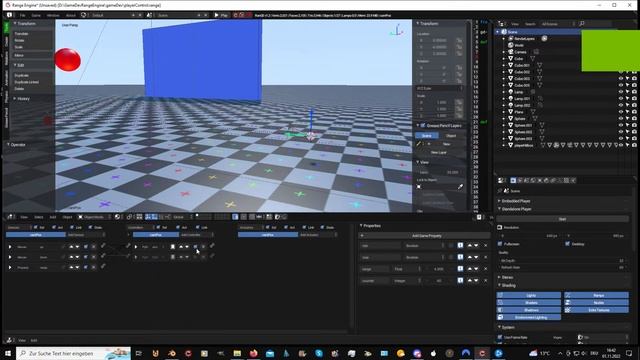The width and height of the screenshot is (640, 360).
Task: Open the outliner search magnifier
Action: point(582,24)
